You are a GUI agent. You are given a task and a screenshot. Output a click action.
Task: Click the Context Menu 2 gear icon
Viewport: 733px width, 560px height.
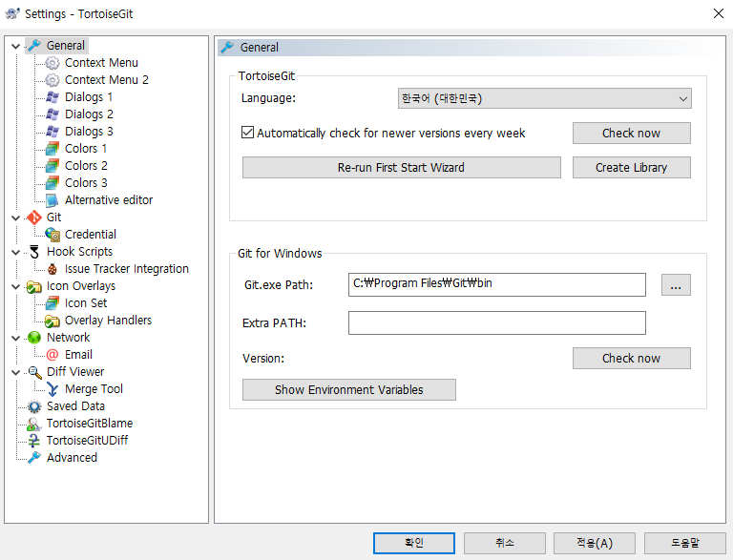point(52,80)
